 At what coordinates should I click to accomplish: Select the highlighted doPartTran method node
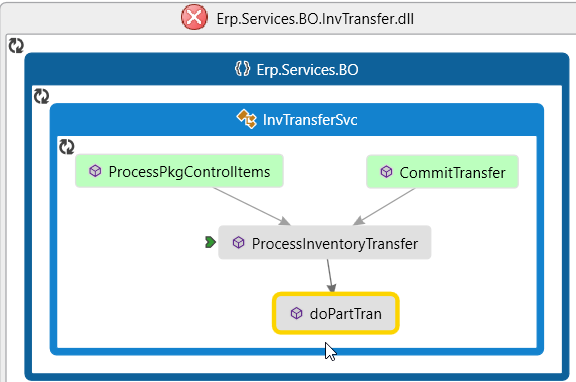pyautogui.click(x=336, y=313)
